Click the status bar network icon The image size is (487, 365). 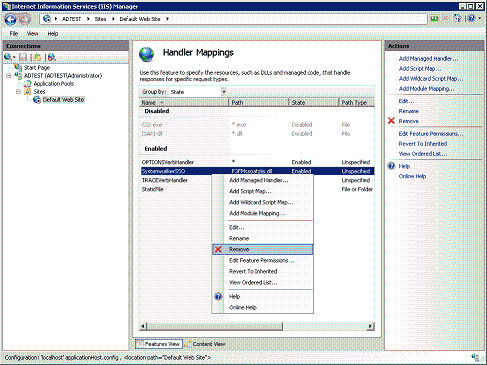(x=477, y=358)
